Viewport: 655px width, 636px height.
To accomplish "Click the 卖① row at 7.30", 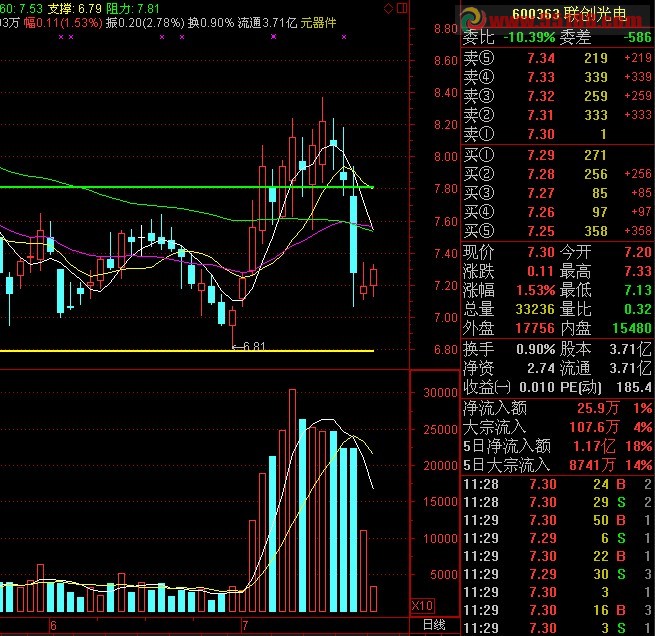I will [557, 134].
